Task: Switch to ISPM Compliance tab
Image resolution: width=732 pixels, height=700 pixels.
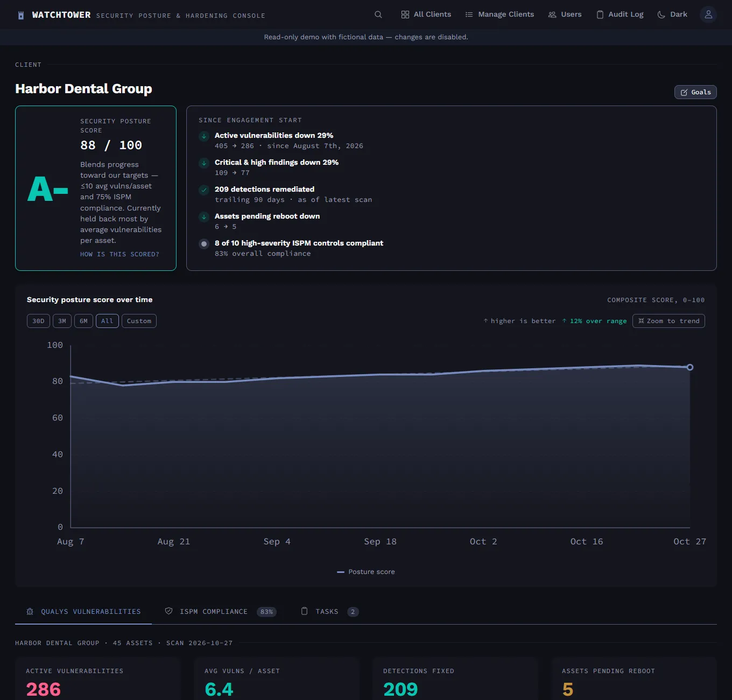Action: point(221,612)
